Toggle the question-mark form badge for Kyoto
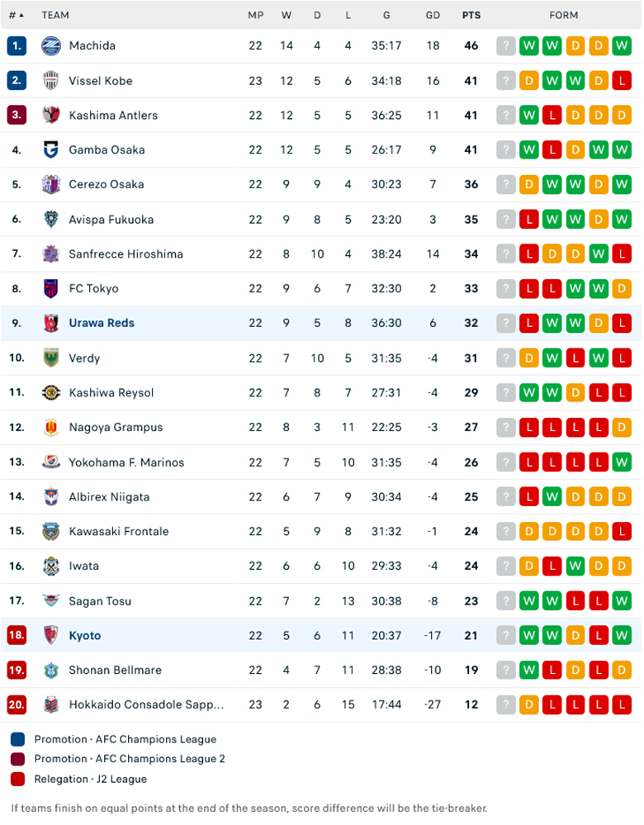The height and width of the screenshot is (825, 644). coord(505,635)
